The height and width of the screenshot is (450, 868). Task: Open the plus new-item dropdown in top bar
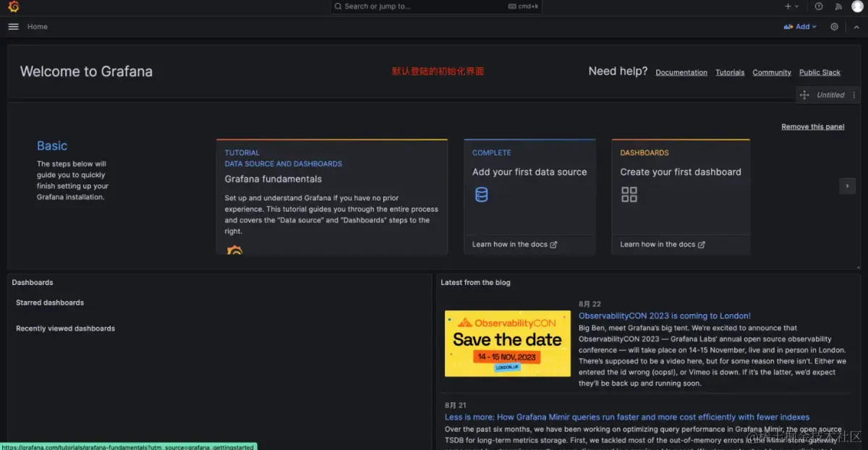[x=792, y=7]
